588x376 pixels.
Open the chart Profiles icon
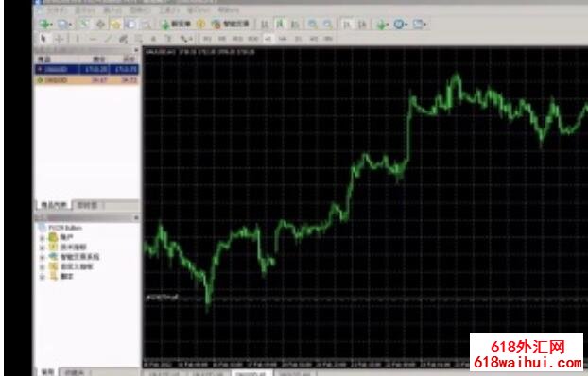coord(63,25)
